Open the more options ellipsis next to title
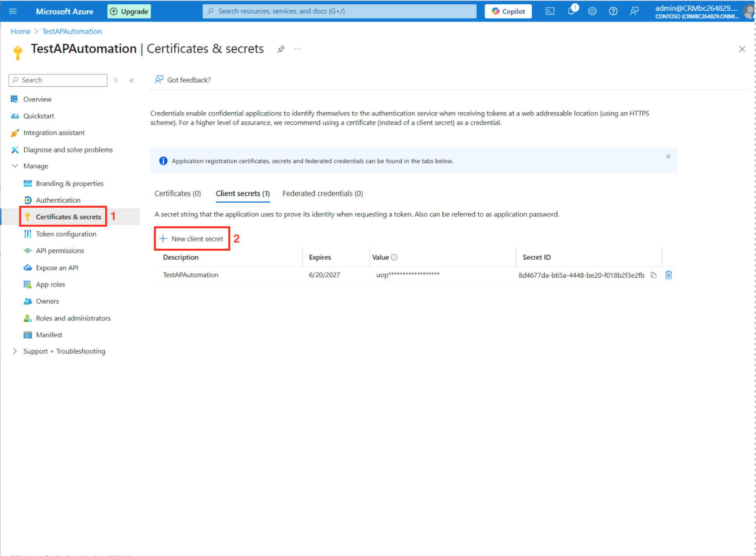 (297, 49)
